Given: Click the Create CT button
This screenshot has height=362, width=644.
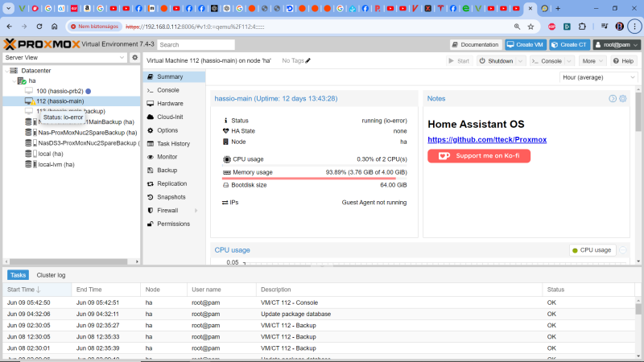Looking at the screenshot, I should pyautogui.click(x=570, y=44).
